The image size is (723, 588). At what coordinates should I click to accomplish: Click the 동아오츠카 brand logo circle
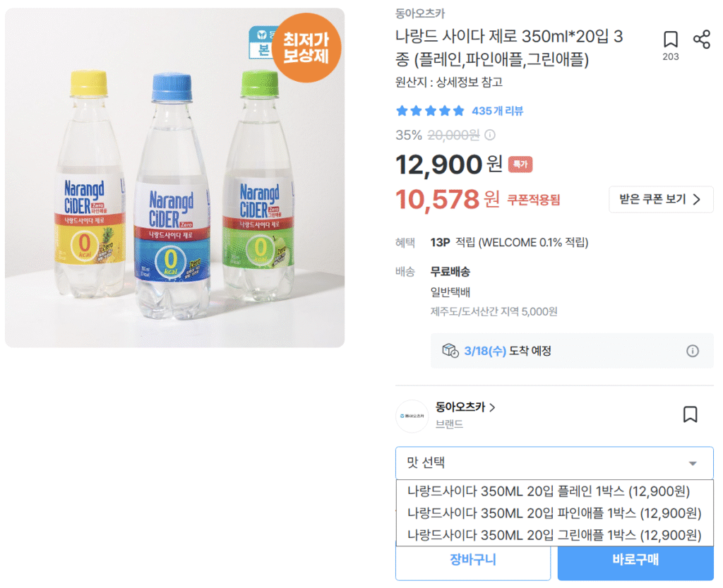point(412,416)
